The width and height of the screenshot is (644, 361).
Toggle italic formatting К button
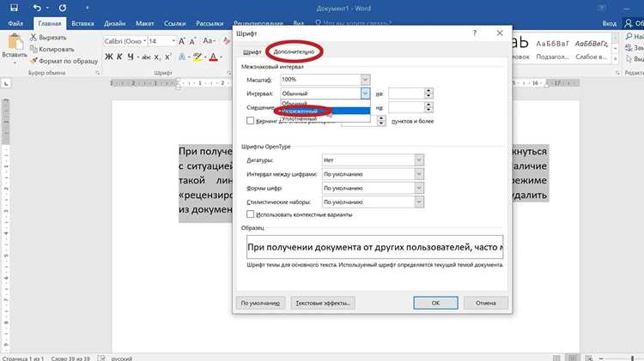coord(119,57)
